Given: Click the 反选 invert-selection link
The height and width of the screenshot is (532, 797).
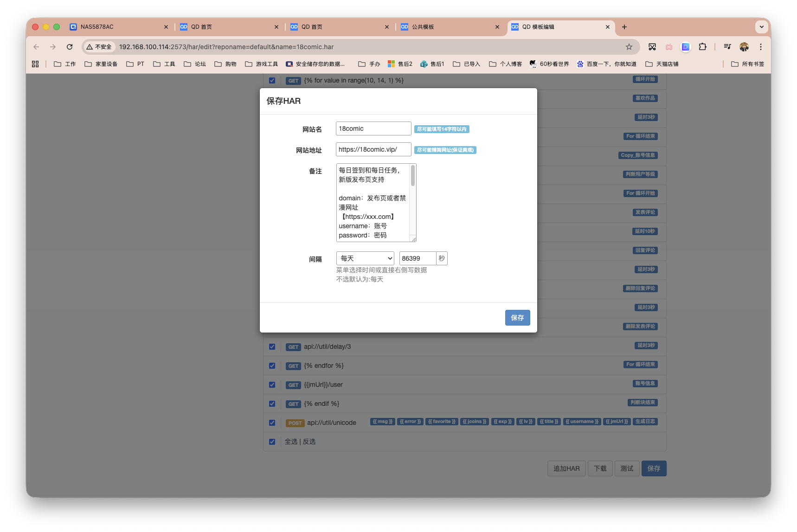Looking at the screenshot, I should [309, 442].
